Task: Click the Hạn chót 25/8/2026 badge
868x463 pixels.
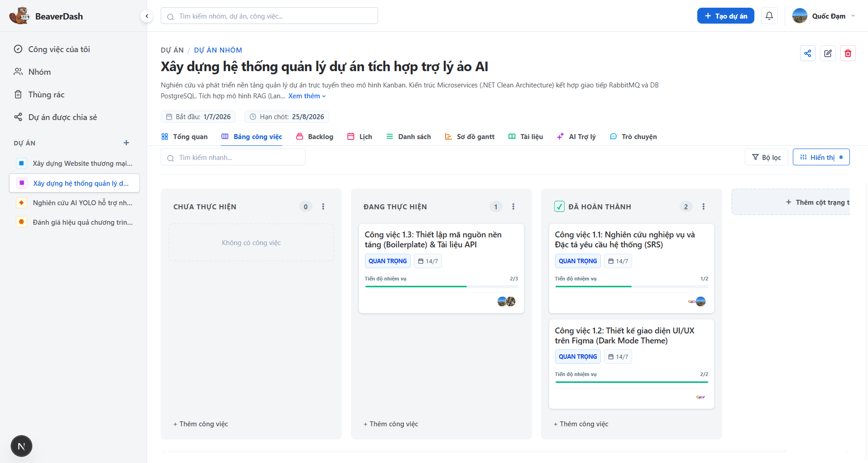Action: 287,116
